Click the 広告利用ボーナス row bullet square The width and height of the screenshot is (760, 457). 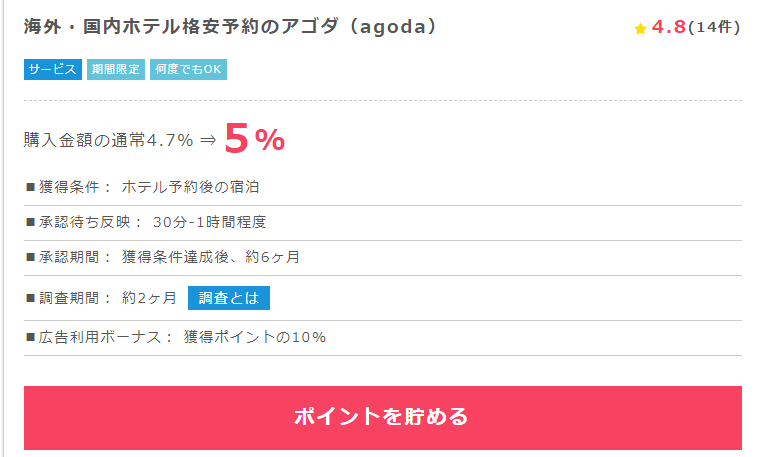pyautogui.click(x=30, y=337)
